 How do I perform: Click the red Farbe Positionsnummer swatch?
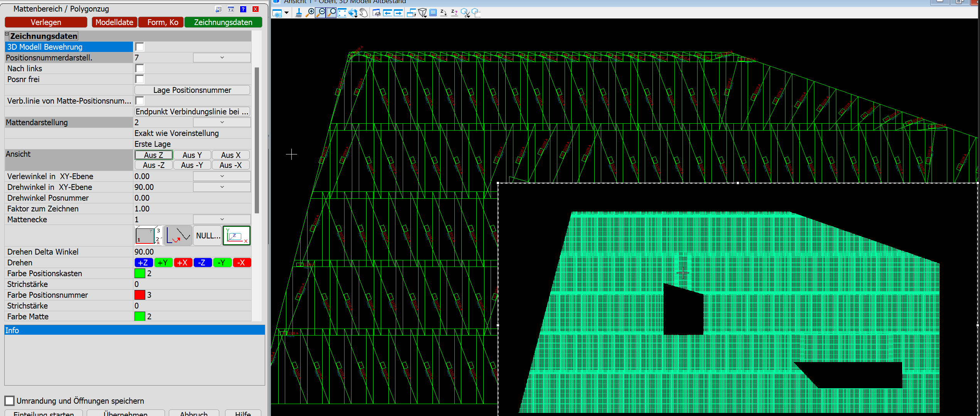click(x=140, y=295)
